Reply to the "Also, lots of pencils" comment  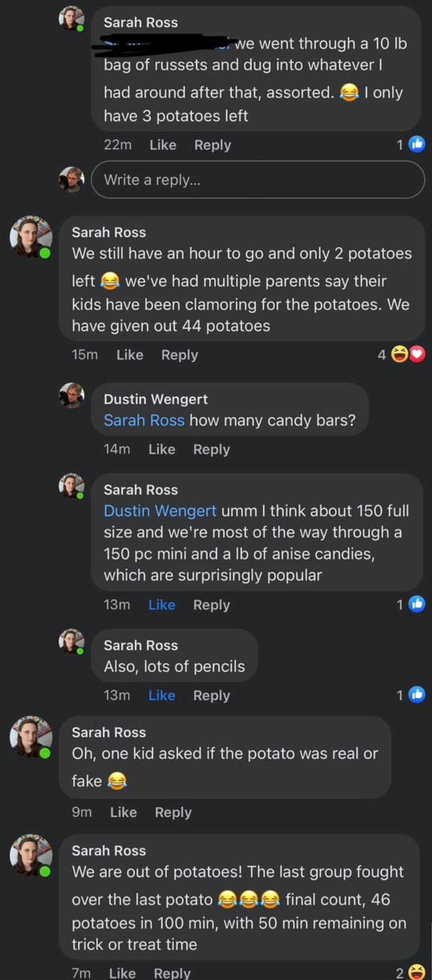click(x=212, y=695)
